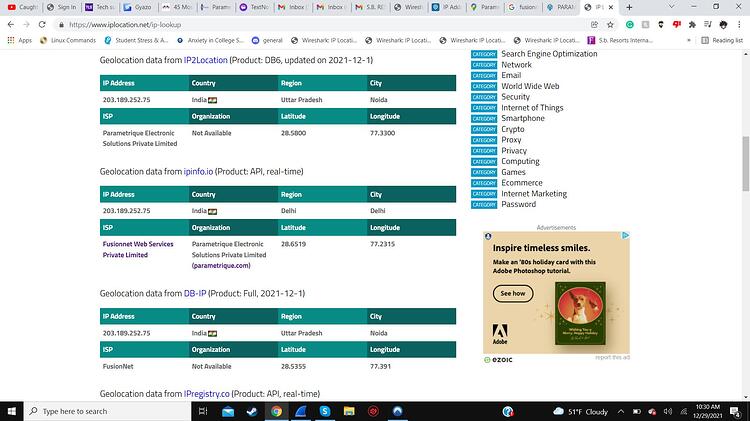This screenshot has height=421, width=750.
Task: Click See how in Adobe ad
Action: pyautogui.click(x=513, y=293)
